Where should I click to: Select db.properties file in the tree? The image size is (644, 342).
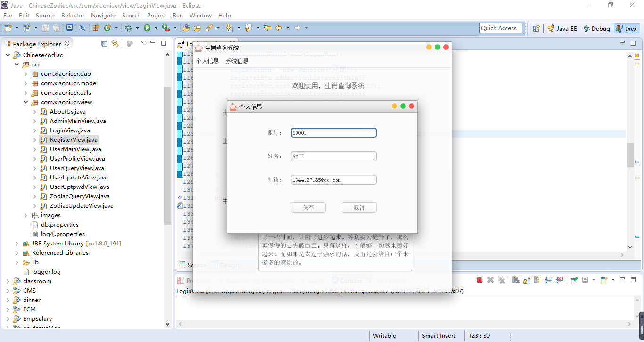59,225
